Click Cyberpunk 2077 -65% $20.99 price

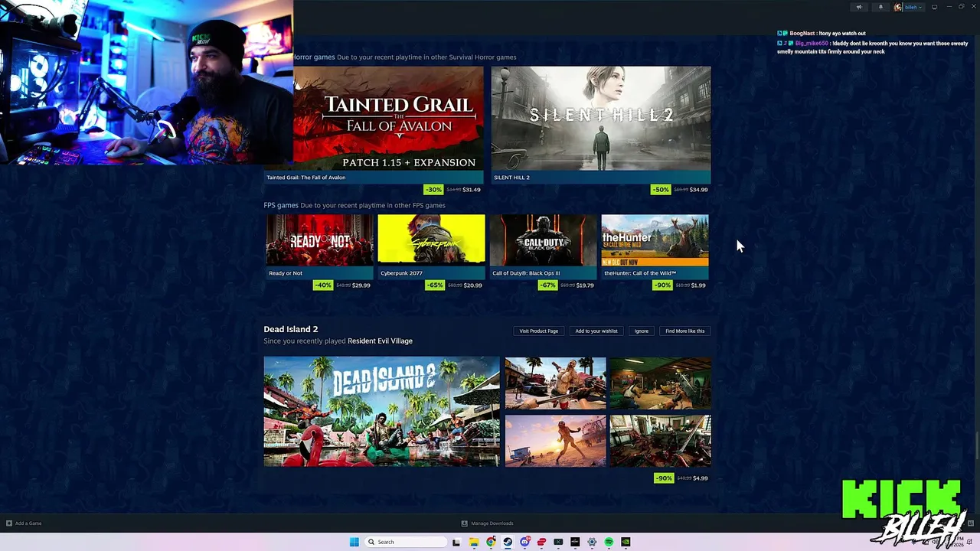click(454, 285)
